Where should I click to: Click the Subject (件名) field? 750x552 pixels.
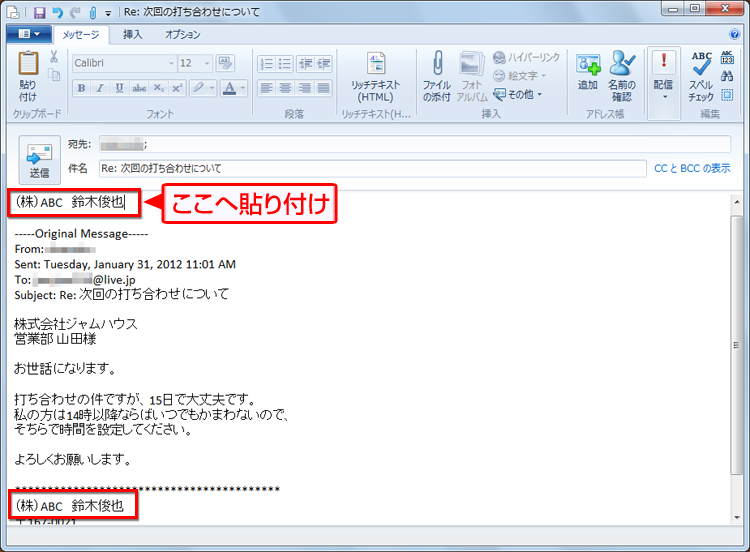373,168
